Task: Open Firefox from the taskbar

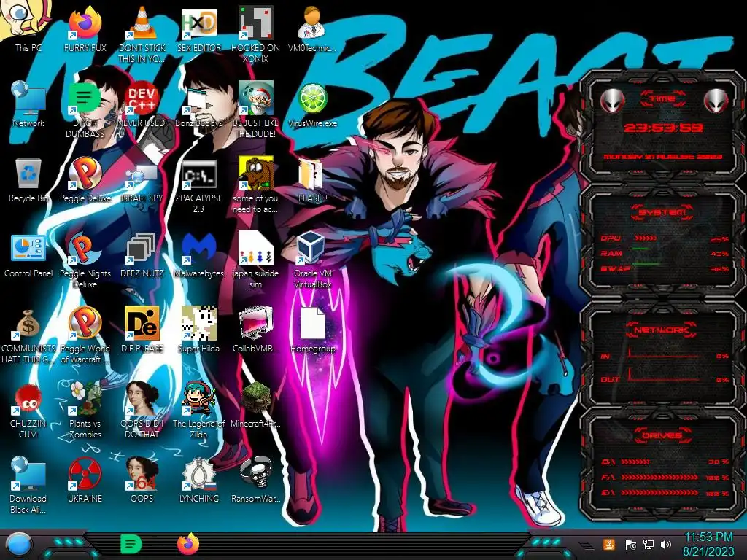Action: 188,544
